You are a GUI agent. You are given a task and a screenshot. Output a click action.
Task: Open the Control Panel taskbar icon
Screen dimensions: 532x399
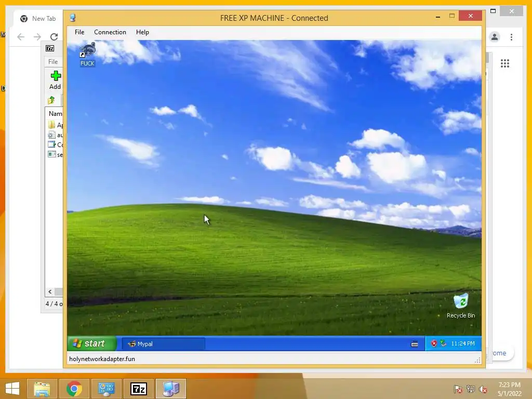tap(106, 389)
